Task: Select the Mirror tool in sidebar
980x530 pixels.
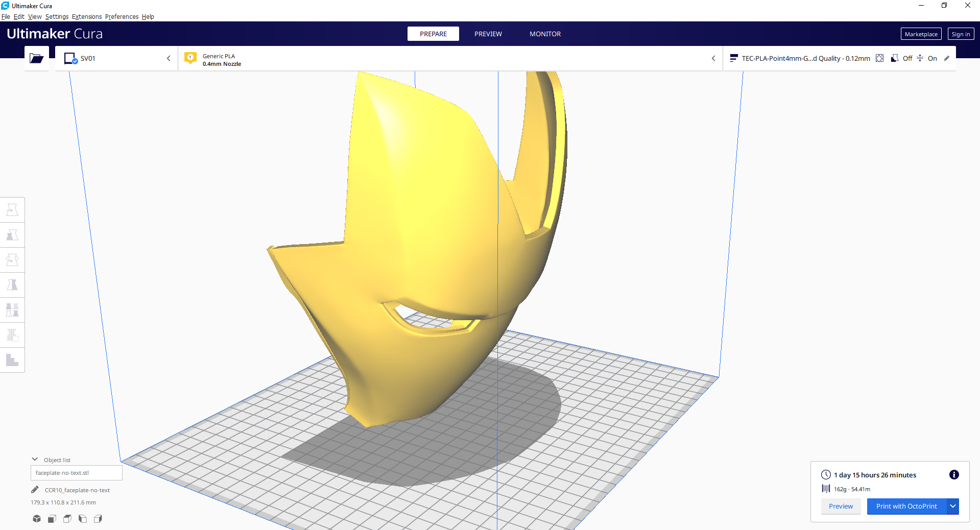Action: pyautogui.click(x=12, y=285)
